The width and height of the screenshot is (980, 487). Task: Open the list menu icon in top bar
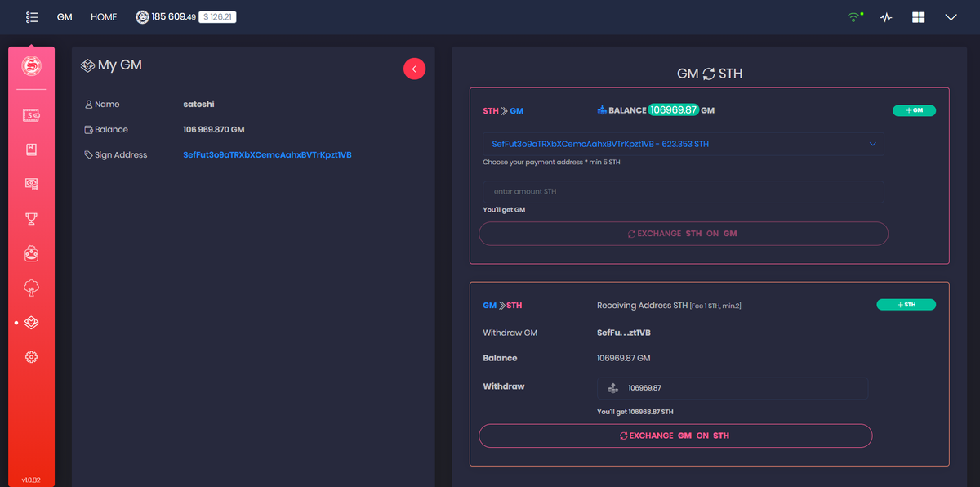coord(32,17)
